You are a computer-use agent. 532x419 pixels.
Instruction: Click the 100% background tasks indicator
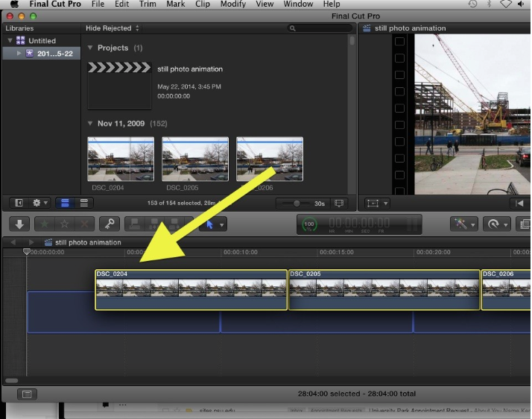308,224
